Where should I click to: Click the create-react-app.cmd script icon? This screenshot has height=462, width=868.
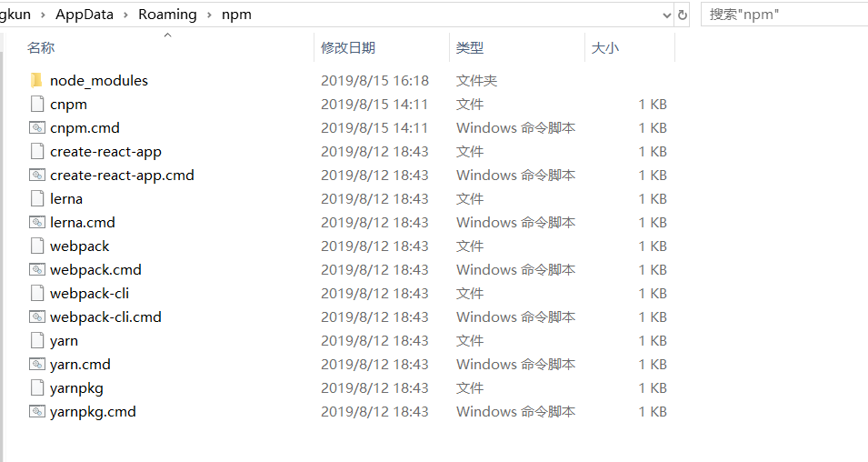tap(37, 175)
